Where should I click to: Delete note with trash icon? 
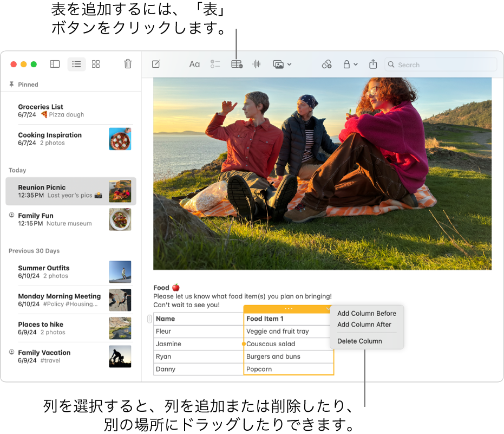click(x=128, y=64)
